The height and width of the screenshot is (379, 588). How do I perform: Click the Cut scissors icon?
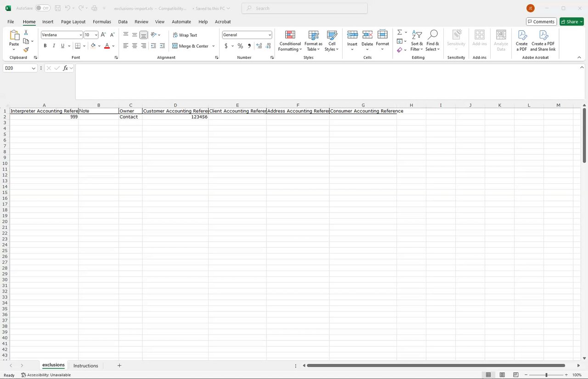pyautogui.click(x=26, y=33)
